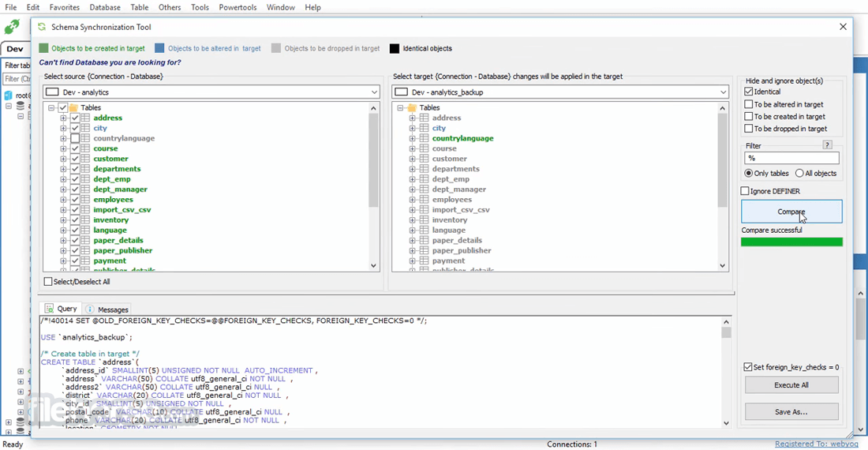Enable To be altered in target checkbox
868x450 pixels.
coord(748,104)
